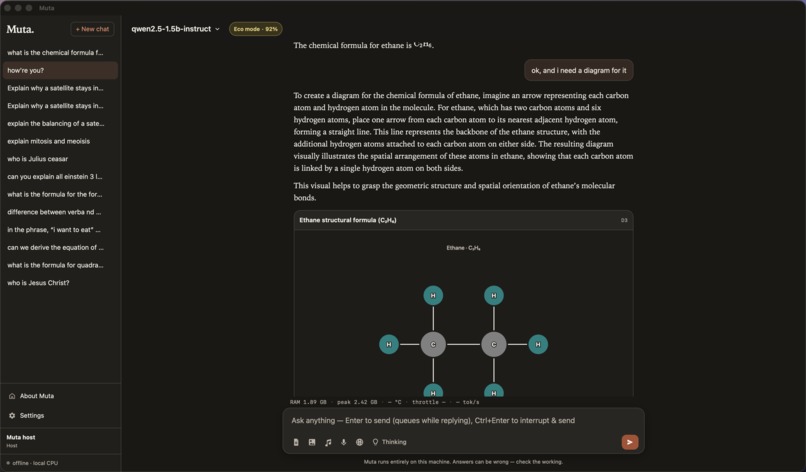Attach a document file to the message
The image size is (806, 472).
(296, 442)
